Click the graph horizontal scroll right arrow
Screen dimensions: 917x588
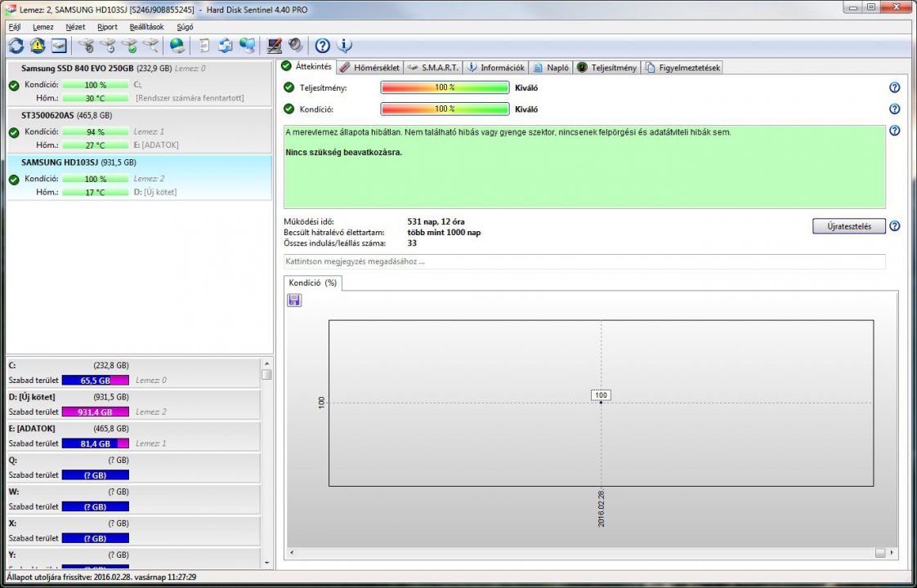click(892, 552)
